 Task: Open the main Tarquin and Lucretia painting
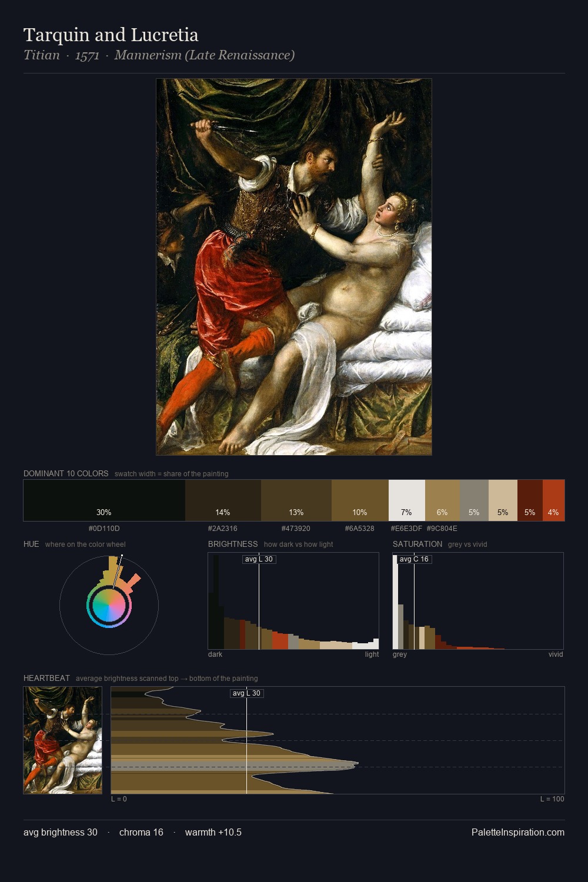tap(294, 267)
